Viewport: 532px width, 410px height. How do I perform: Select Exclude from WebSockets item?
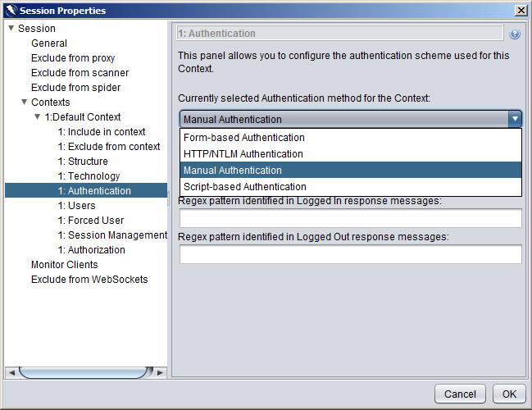89,280
